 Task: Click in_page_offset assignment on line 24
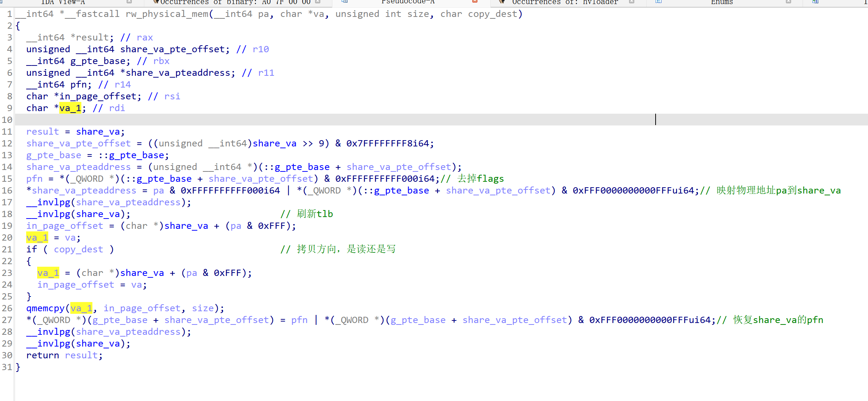(x=76, y=285)
